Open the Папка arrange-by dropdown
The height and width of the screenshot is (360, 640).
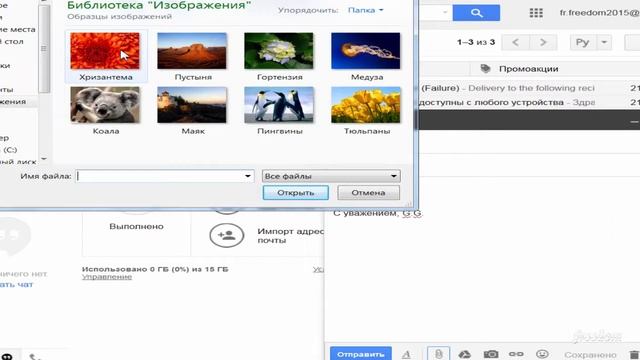365,10
